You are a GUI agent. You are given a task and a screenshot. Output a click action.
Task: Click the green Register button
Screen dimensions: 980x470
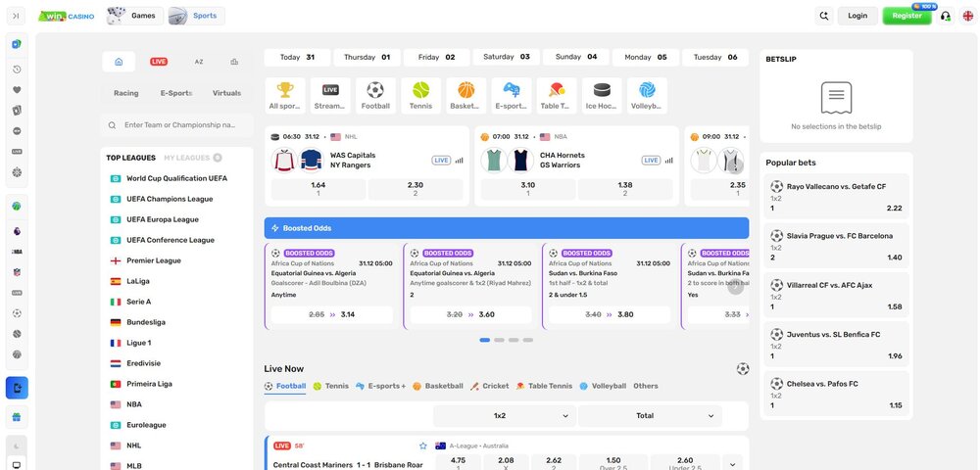tap(906, 16)
